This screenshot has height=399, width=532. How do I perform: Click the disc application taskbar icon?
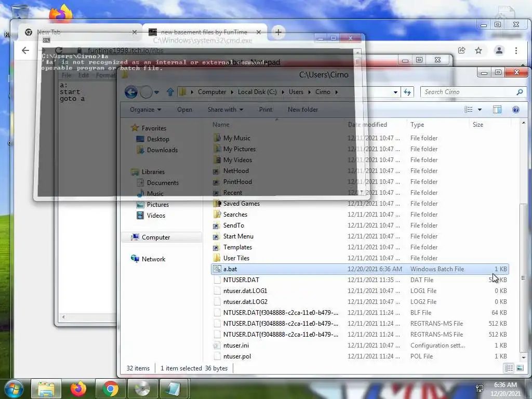(142, 389)
